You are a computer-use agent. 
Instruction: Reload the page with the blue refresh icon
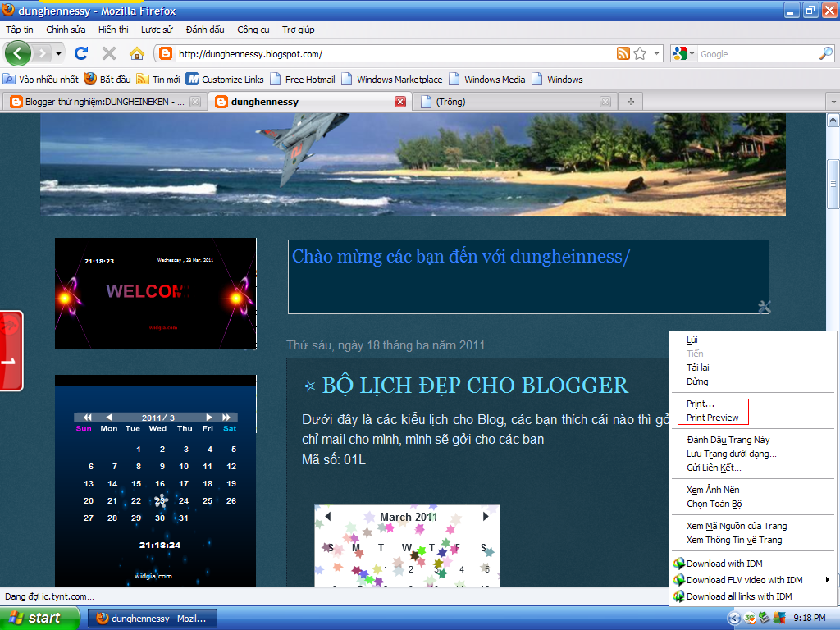coord(81,53)
